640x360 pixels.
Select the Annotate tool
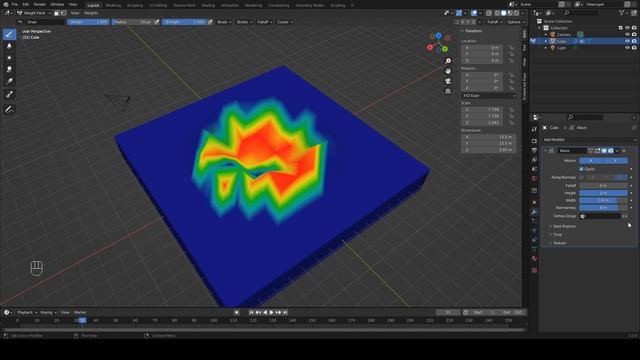(9, 109)
